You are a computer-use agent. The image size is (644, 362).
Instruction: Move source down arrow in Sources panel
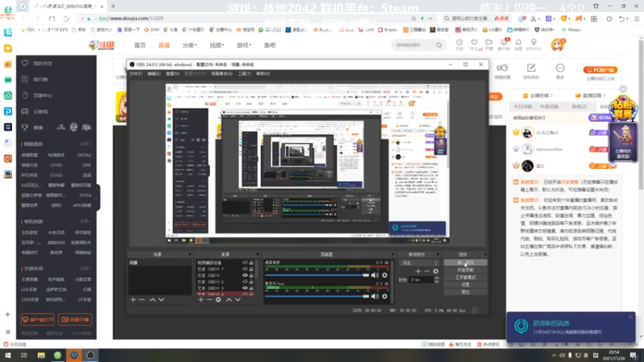point(237,300)
